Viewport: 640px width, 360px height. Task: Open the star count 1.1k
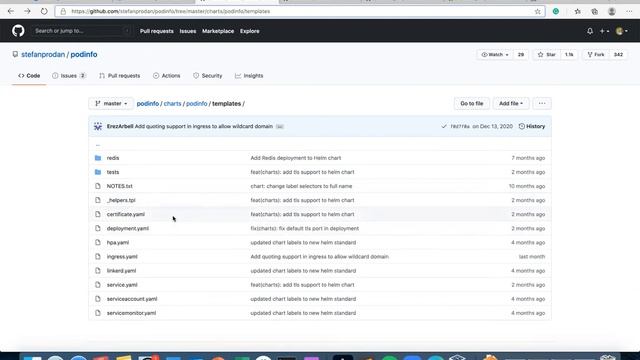tap(569, 55)
